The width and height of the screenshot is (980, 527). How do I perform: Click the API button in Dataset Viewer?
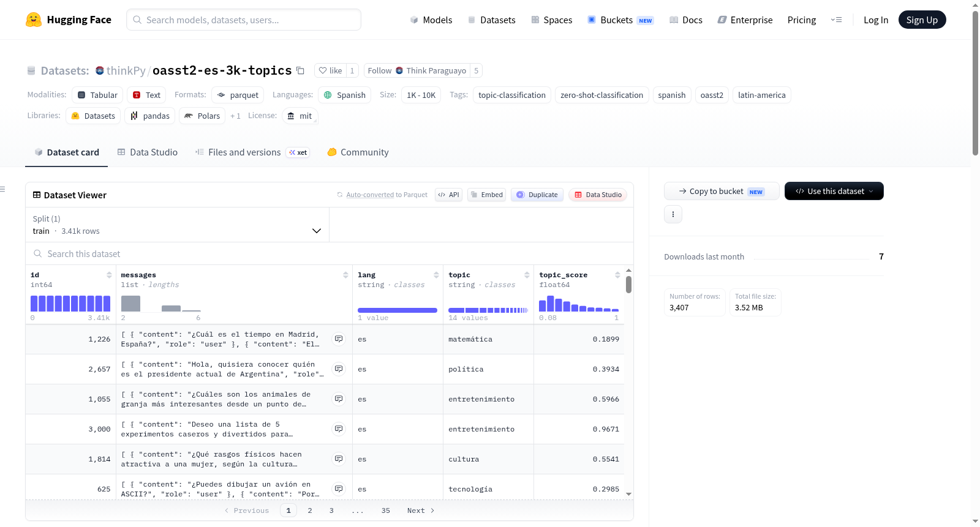[x=448, y=195]
